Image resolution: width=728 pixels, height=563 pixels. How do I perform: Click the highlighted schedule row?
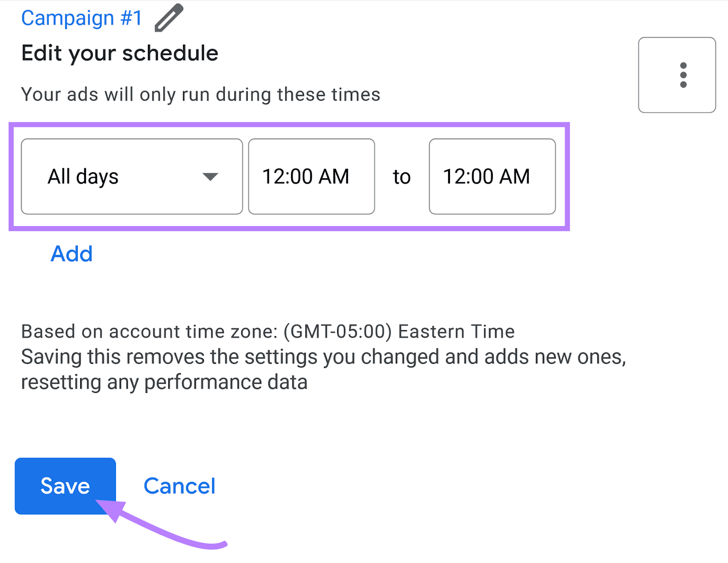pyautogui.click(x=289, y=176)
